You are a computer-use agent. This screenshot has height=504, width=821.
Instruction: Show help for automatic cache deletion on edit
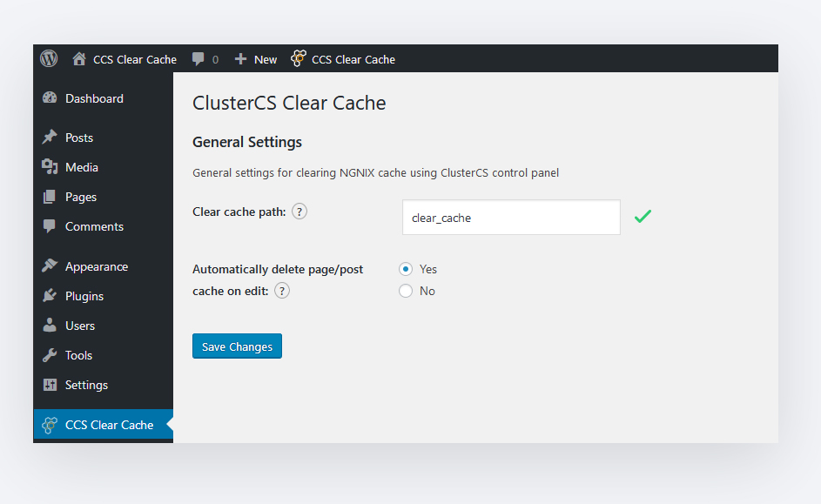(x=282, y=291)
